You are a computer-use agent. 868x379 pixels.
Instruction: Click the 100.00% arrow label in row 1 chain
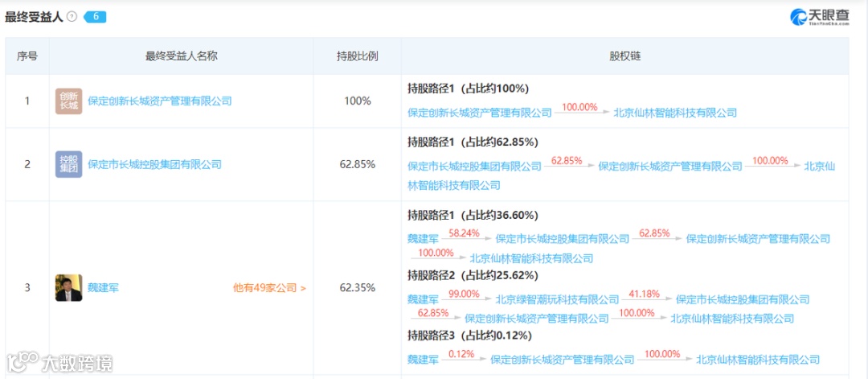[x=579, y=108]
